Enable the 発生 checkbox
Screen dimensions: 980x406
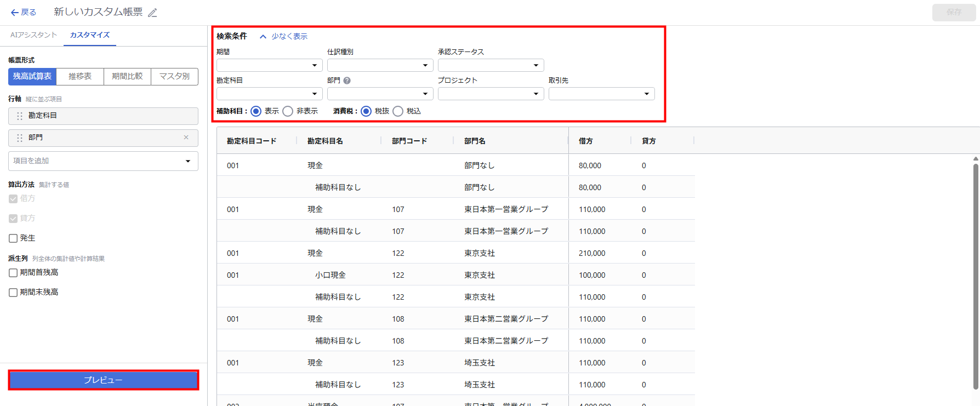tap(13, 238)
